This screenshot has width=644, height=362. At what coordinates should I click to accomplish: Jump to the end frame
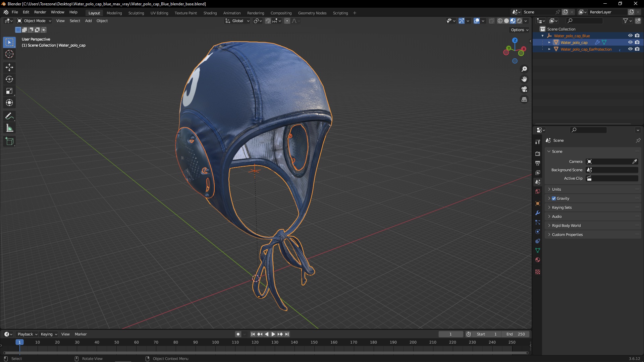click(x=287, y=334)
